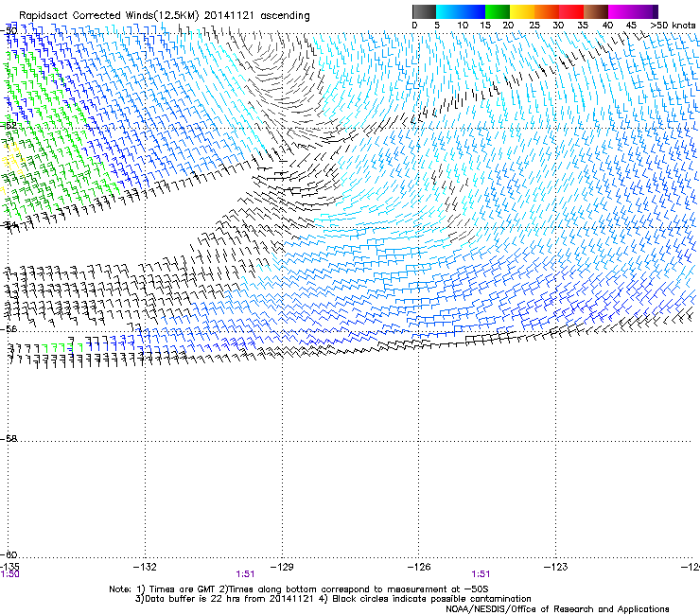The height and width of the screenshot is (615, 700).
Task: Select the brown 35-40 knots color swatch
Action: click(596, 11)
